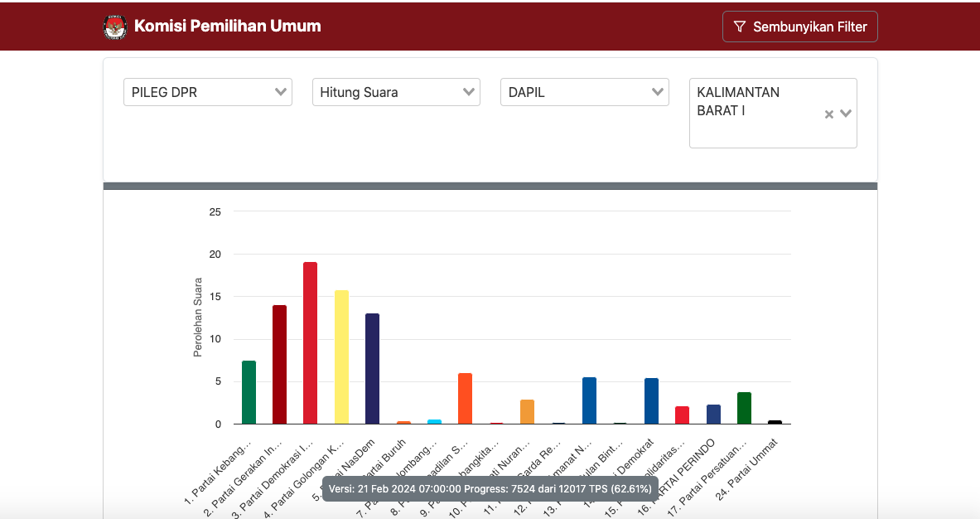The height and width of the screenshot is (519, 980).
Task: Clear the KALIMANTAN BARAT I selection
Action: 828,114
